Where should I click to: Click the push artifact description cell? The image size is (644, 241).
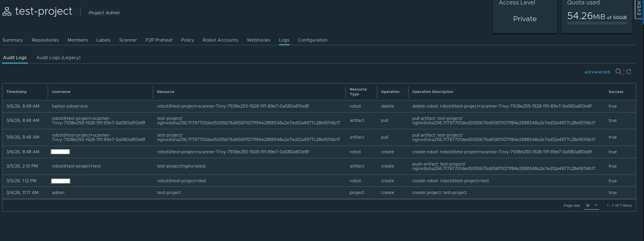504,166
